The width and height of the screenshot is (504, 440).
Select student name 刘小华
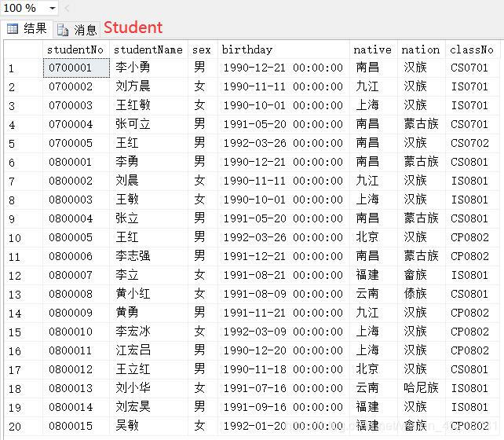pyautogui.click(x=133, y=388)
